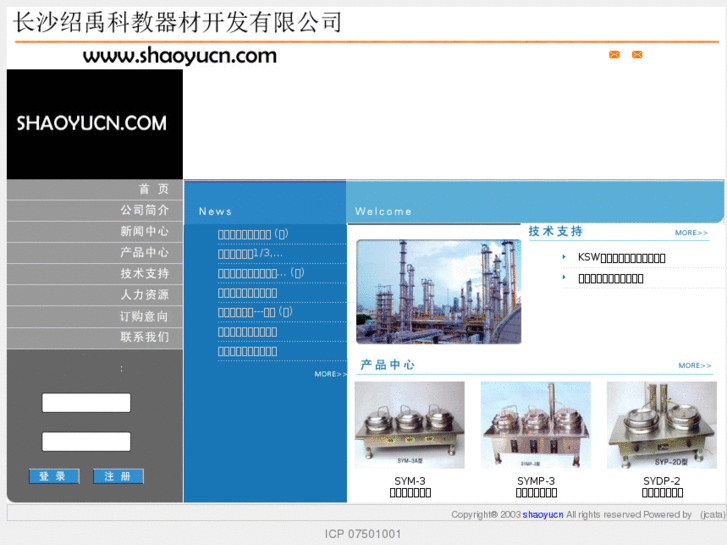727x545 pixels.
Task: Click the lower login input field
Action: click(x=86, y=442)
